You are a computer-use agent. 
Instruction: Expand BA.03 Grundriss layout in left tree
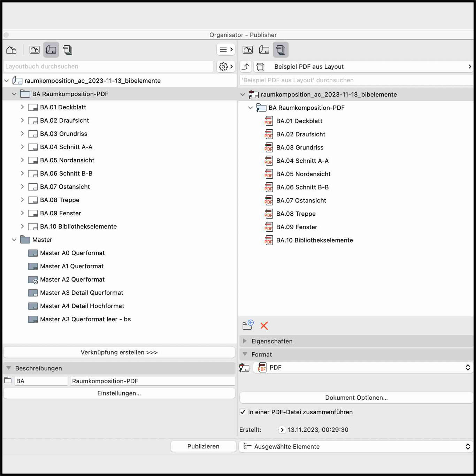click(x=22, y=133)
